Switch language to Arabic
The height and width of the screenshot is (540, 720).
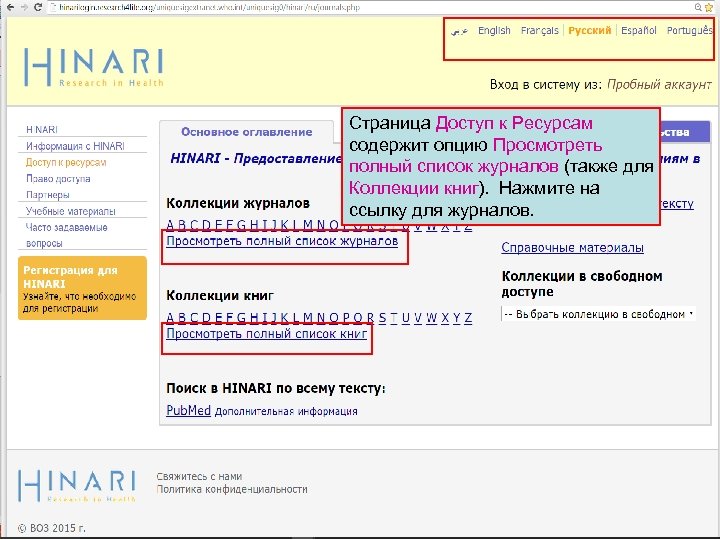(x=459, y=31)
